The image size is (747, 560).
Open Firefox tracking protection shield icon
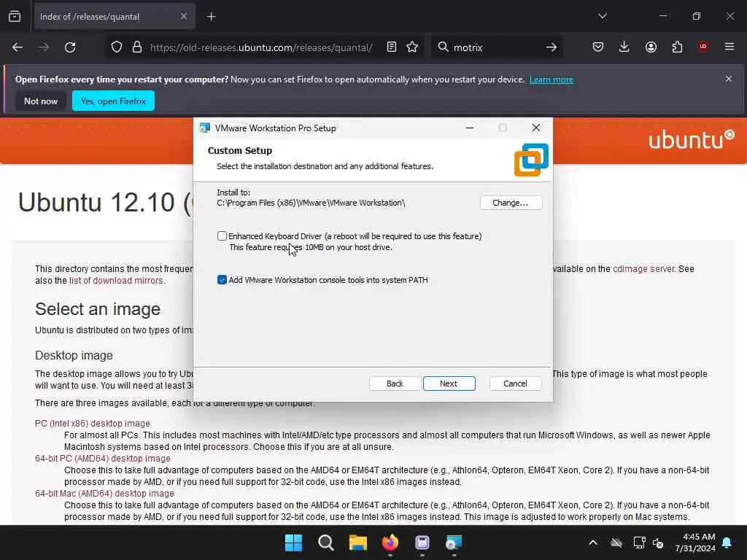[117, 47]
